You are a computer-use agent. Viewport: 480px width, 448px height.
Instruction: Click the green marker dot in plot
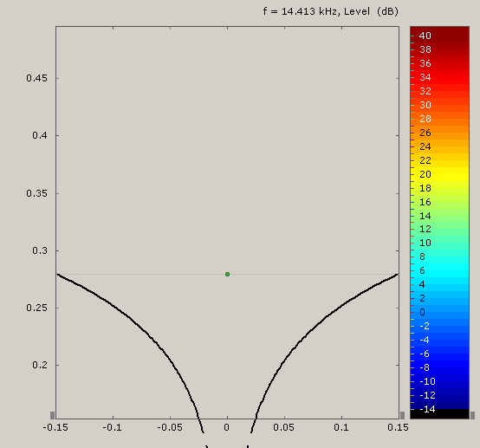227,274
